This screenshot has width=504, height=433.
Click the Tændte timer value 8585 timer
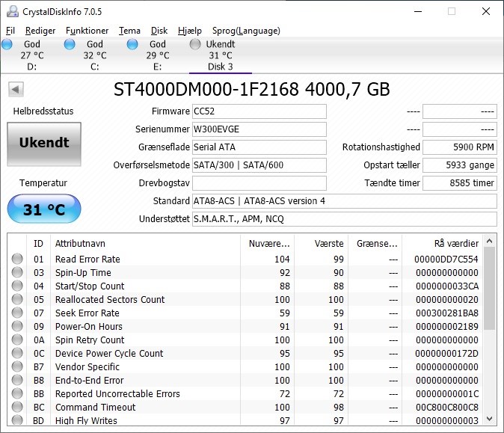pyautogui.click(x=460, y=183)
